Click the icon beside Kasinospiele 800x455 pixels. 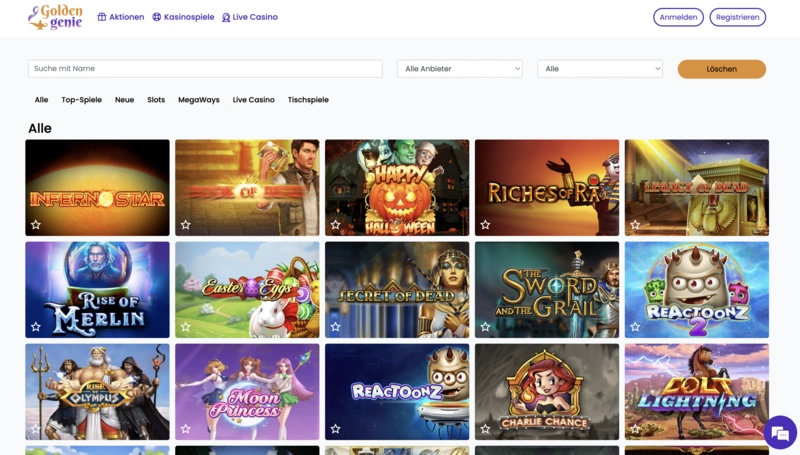(x=157, y=17)
